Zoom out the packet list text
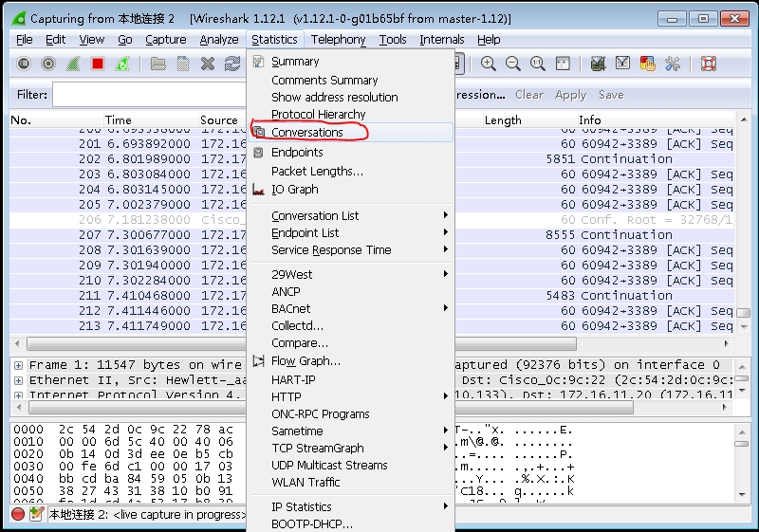Image resolution: width=759 pixels, height=532 pixels. click(512, 64)
